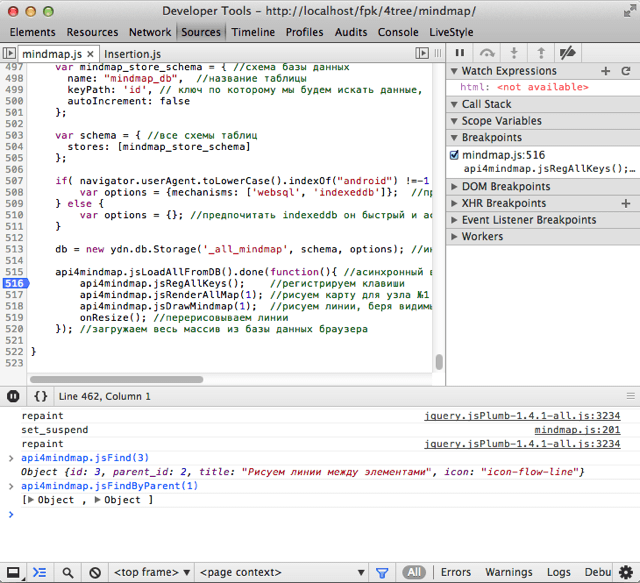Screen dimensions: 640x583
Task: Clear the console log
Action: tap(95, 573)
